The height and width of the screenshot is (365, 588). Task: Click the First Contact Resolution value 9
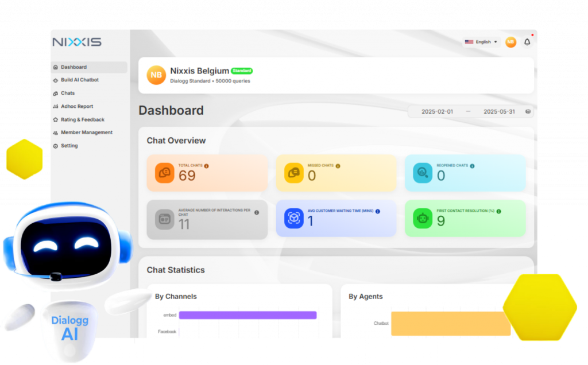click(441, 221)
